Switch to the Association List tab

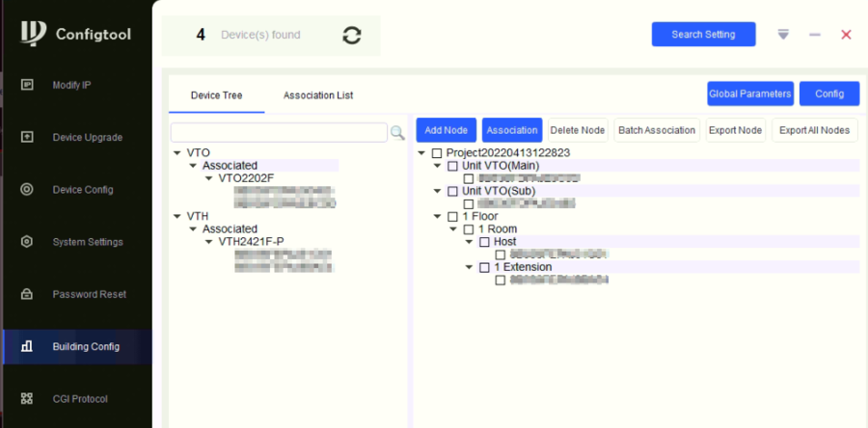click(x=317, y=95)
